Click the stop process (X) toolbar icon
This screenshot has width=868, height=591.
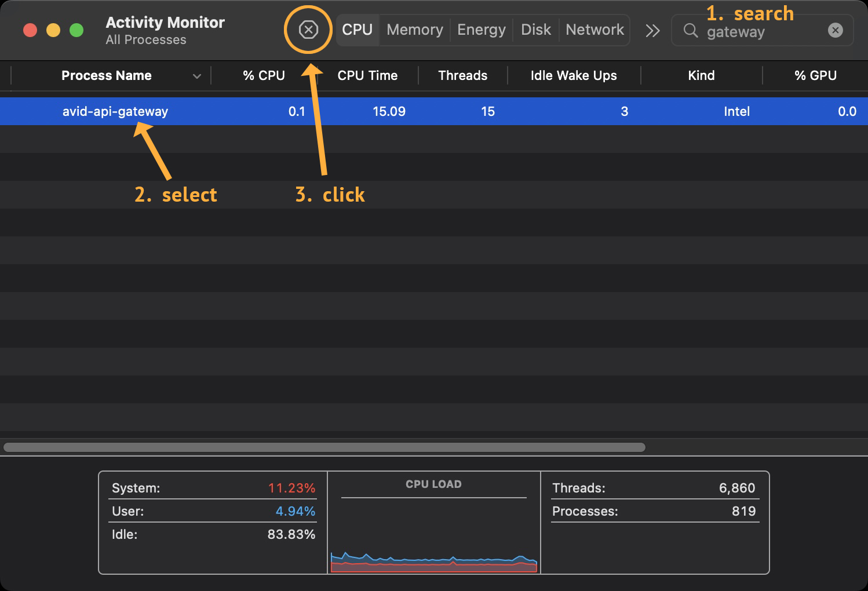tap(308, 30)
